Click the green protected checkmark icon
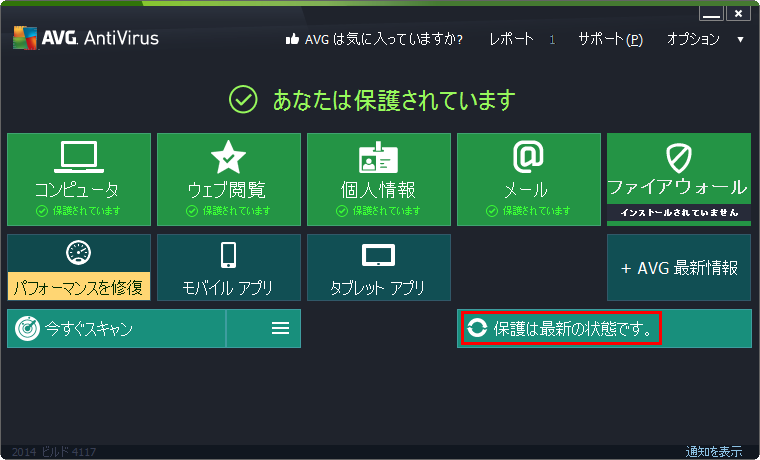This screenshot has height=460, width=760. click(243, 100)
